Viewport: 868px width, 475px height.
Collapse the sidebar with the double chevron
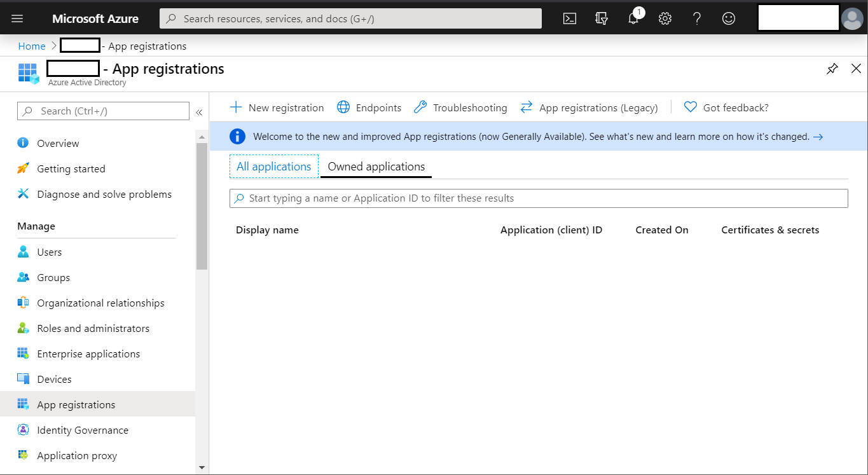tap(199, 112)
